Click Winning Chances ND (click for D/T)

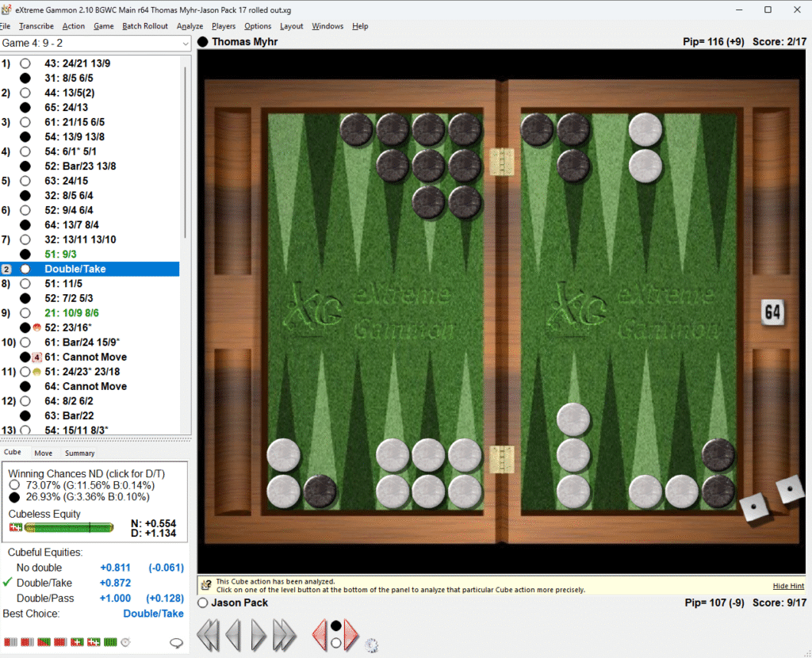point(86,474)
